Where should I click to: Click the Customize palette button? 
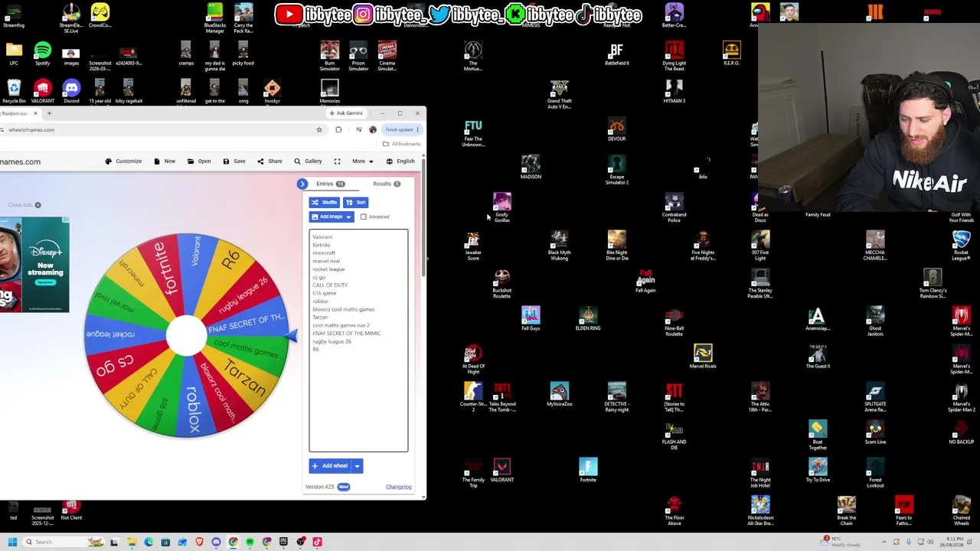click(123, 161)
